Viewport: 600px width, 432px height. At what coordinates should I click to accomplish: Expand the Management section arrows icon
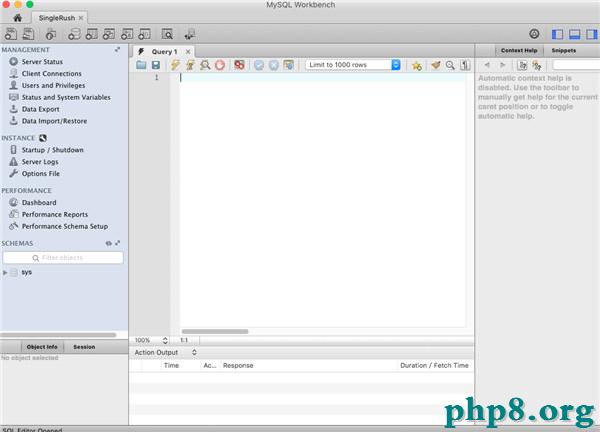click(117, 49)
